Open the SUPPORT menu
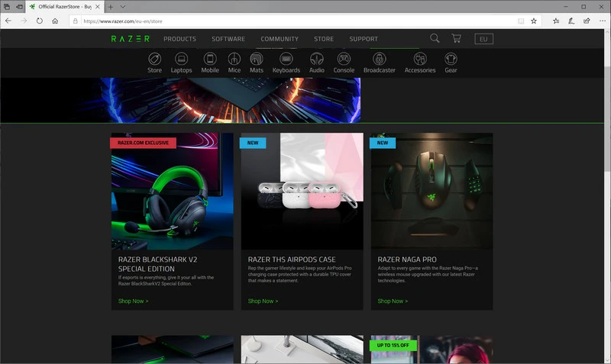 [x=364, y=39]
